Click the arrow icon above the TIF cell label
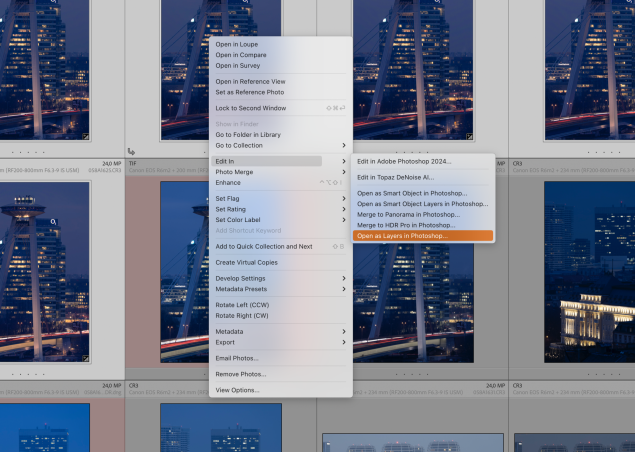 tap(131, 151)
